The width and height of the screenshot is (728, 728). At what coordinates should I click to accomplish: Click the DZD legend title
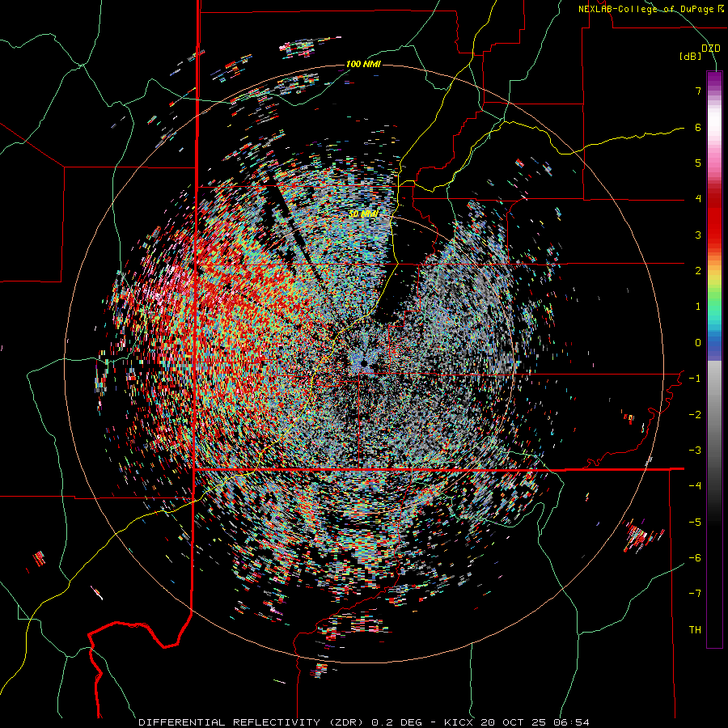711,49
